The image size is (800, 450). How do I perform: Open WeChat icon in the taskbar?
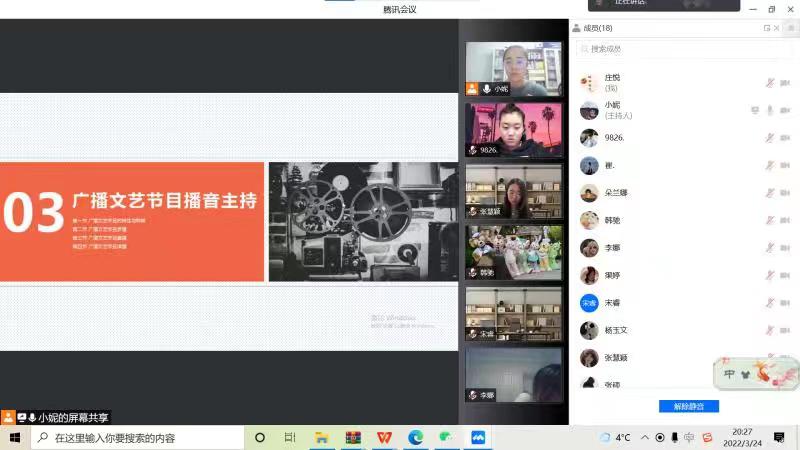click(447, 438)
